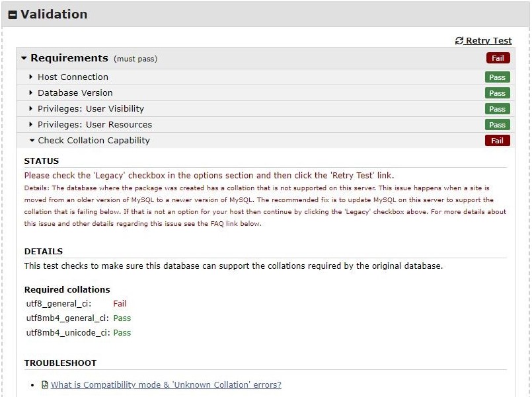Click the Fail badge for Check Collation Capability
This screenshot has height=397, width=532.
point(497,141)
